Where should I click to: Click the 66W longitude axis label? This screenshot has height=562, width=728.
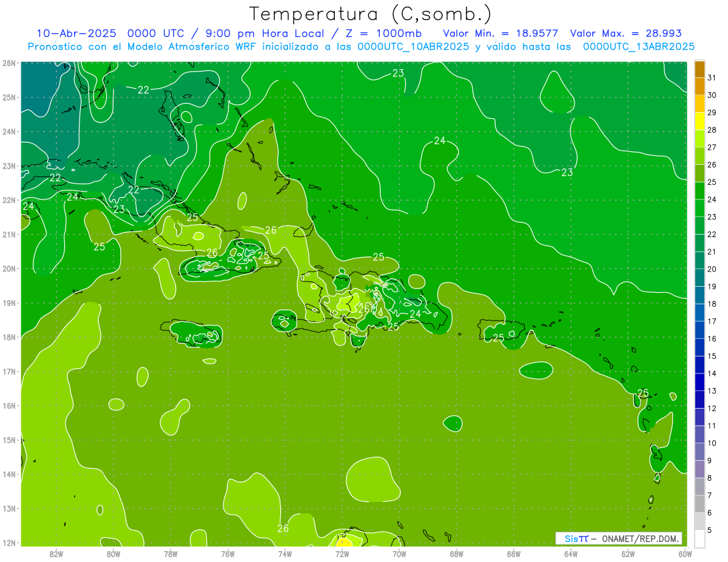point(513,553)
